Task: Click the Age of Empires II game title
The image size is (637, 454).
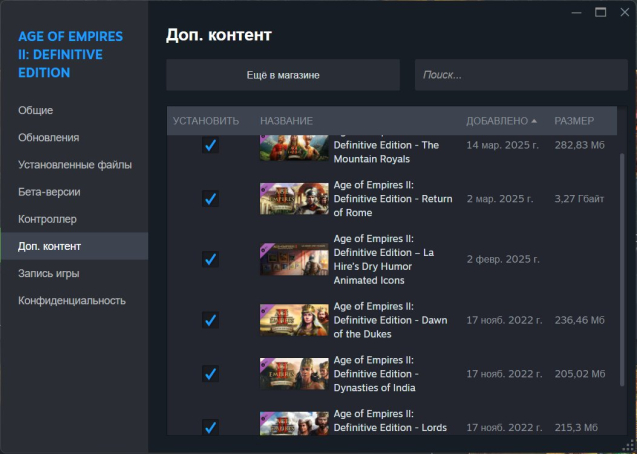Action: 70,54
